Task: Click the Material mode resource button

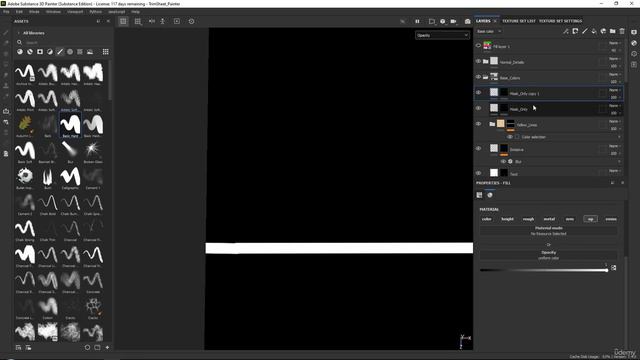Action: point(549,231)
